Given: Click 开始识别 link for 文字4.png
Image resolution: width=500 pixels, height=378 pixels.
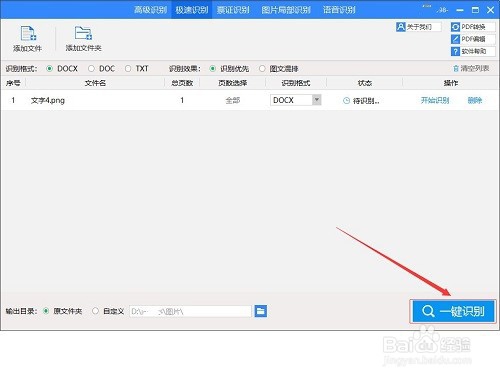Looking at the screenshot, I should pyautogui.click(x=435, y=100).
